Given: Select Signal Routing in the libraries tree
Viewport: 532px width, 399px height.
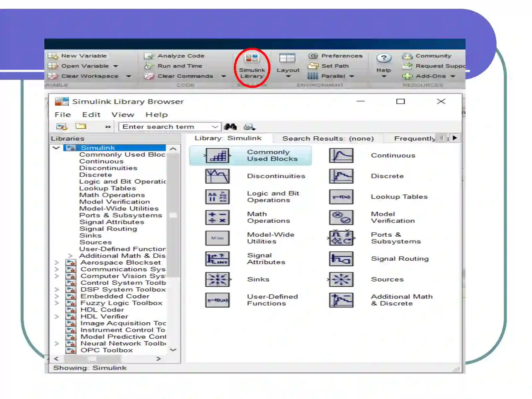Looking at the screenshot, I should point(108,229).
